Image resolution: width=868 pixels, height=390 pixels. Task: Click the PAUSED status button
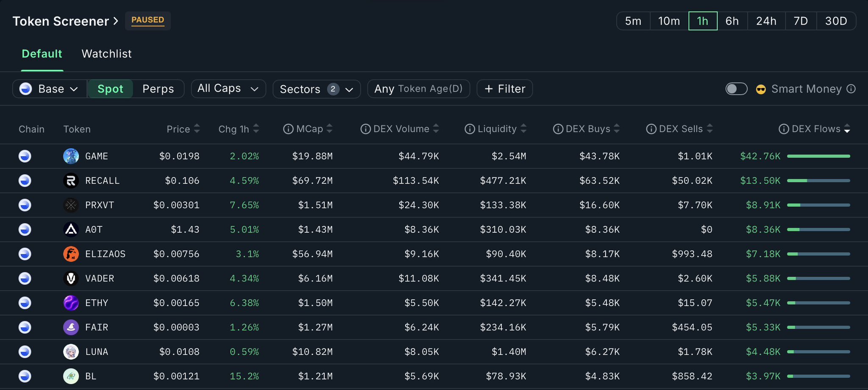pyautogui.click(x=147, y=20)
